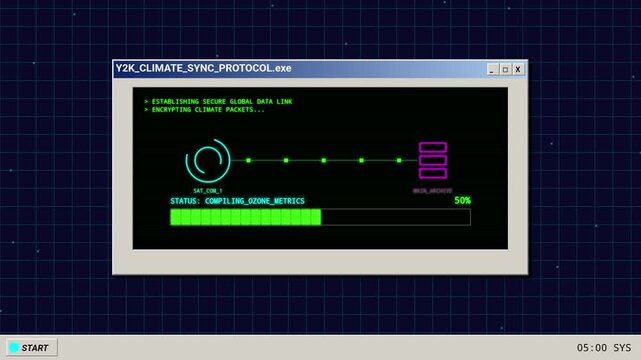Minimize the Y2K_CLIMATE_SYNC_PROTOCOL.exe window
The image size is (641, 360).
[x=492, y=69]
